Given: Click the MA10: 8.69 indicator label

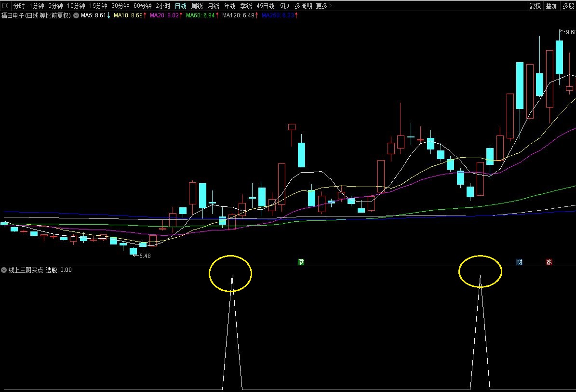Looking at the screenshot, I should (x=128, y=15).
